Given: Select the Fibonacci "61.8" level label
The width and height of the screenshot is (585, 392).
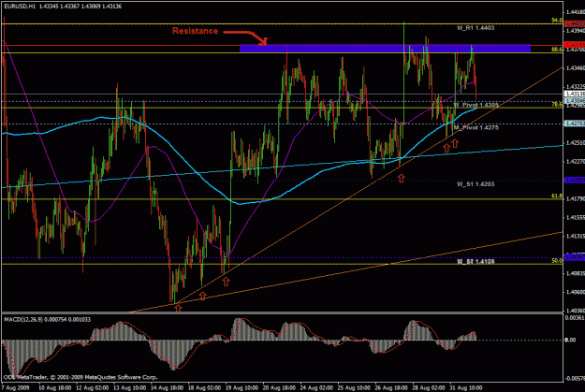Looking at the screenshot, I should 557,196.
